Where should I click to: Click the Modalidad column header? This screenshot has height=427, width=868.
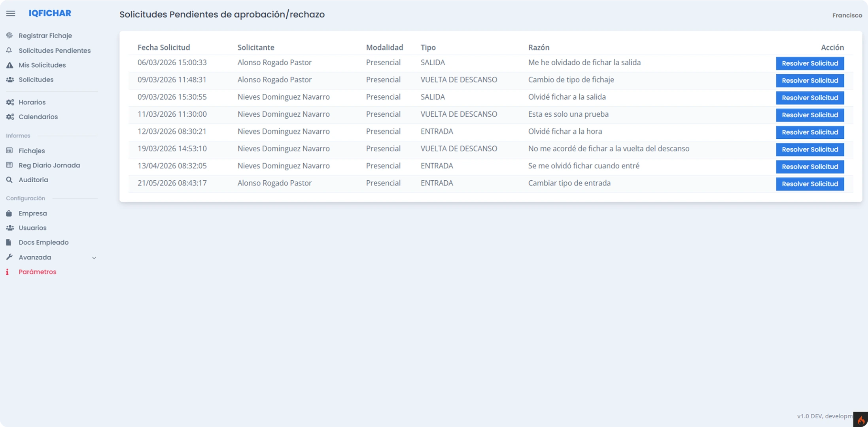[384, 47]
